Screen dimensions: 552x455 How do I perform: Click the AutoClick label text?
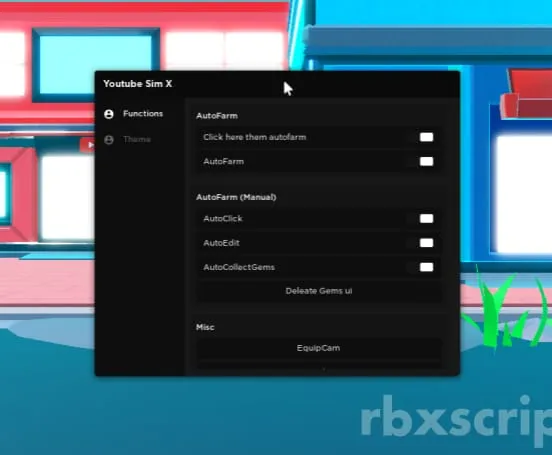coord(223,219)
